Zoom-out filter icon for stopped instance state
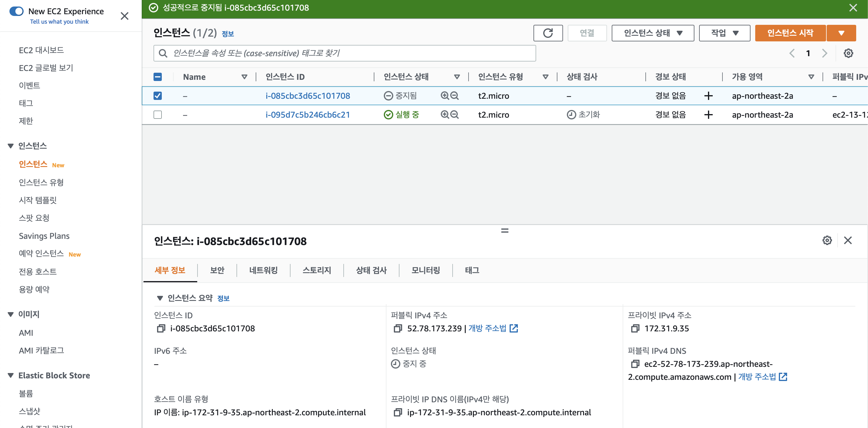Viewport: 868px width, 428px height. [455, 96]
